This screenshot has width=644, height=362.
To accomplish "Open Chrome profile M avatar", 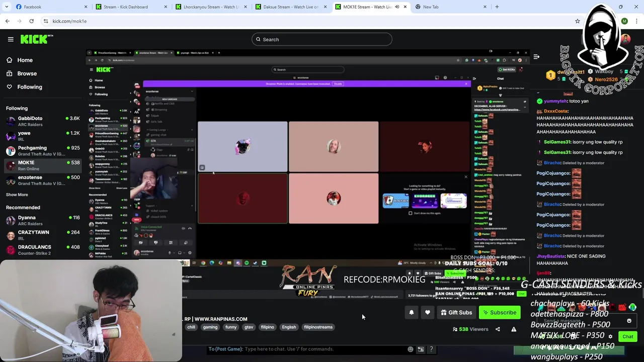I will 624,21.
